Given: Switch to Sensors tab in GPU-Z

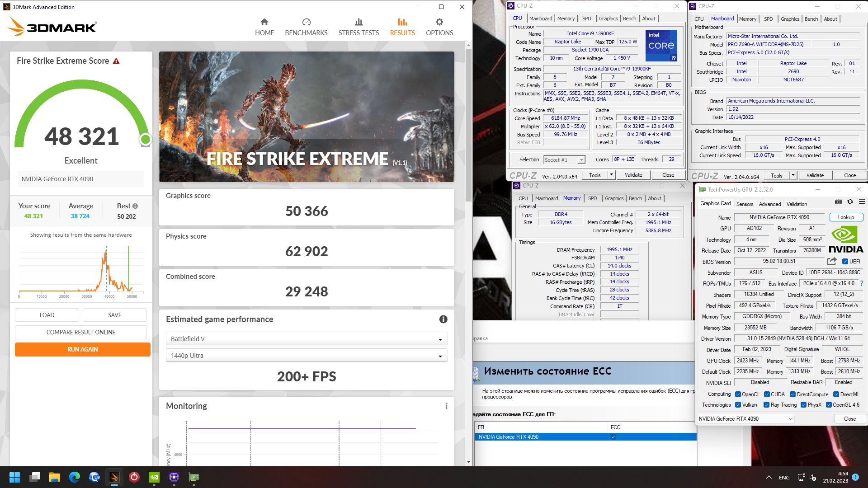Looking at the screenshot, I should pyautogui.click(x=745, y=204).
